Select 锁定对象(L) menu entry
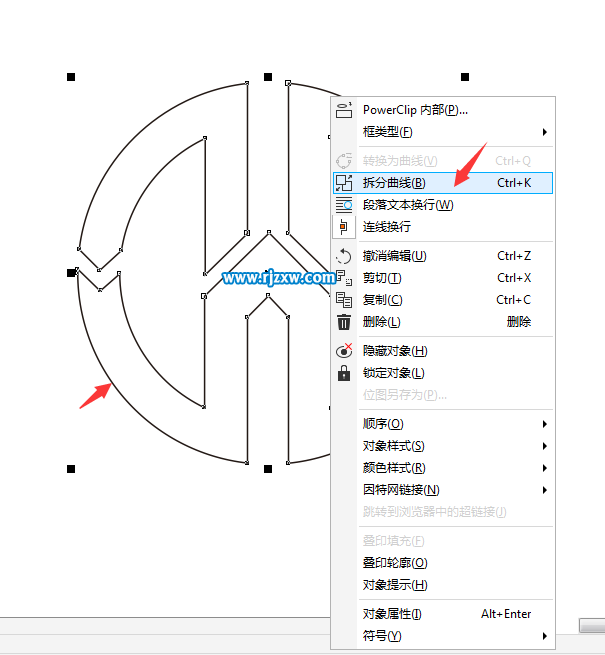This screenshot has height=655, width=605. (x=443, y=373)
